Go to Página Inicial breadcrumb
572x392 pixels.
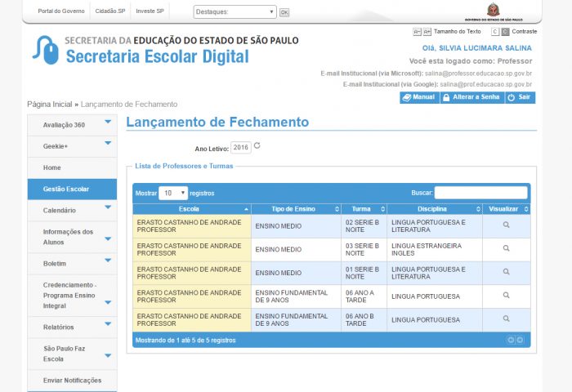[50, 105]
